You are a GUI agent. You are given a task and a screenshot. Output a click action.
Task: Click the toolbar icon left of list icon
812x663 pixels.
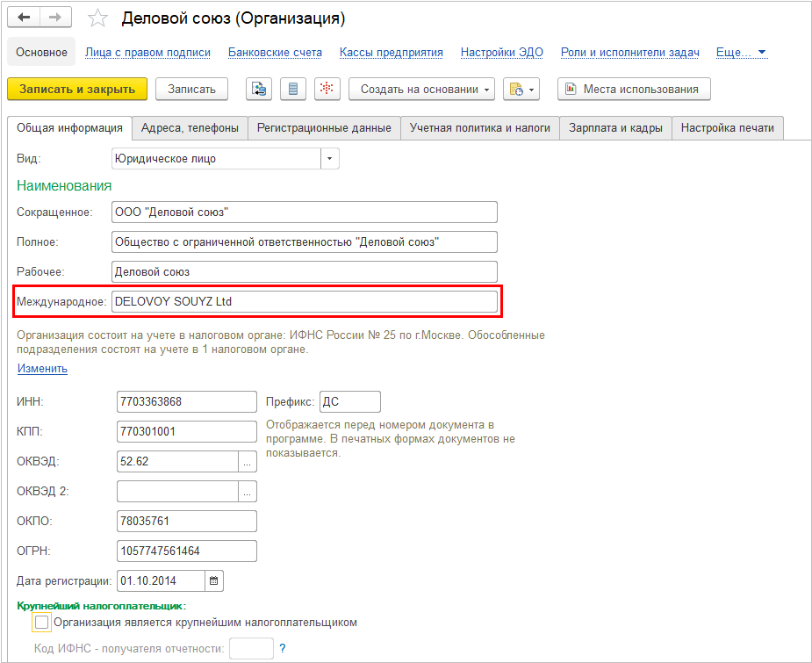[259, 89]
